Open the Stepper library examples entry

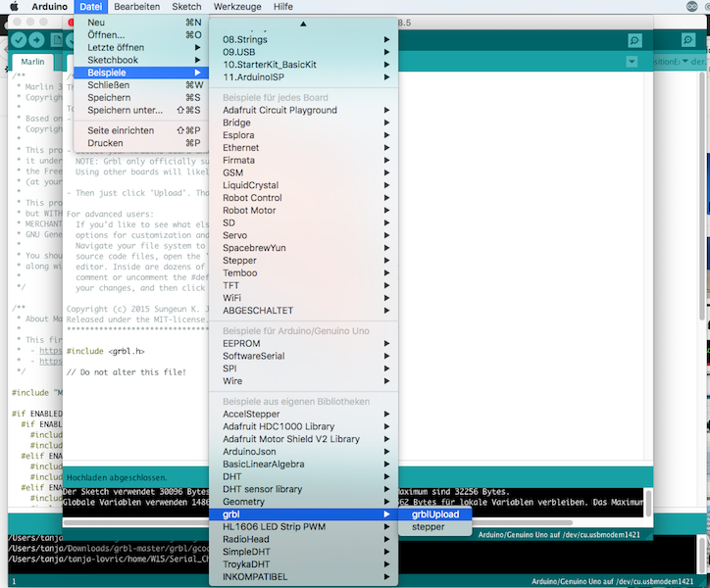pyautogui.click(x=303, y=261)
